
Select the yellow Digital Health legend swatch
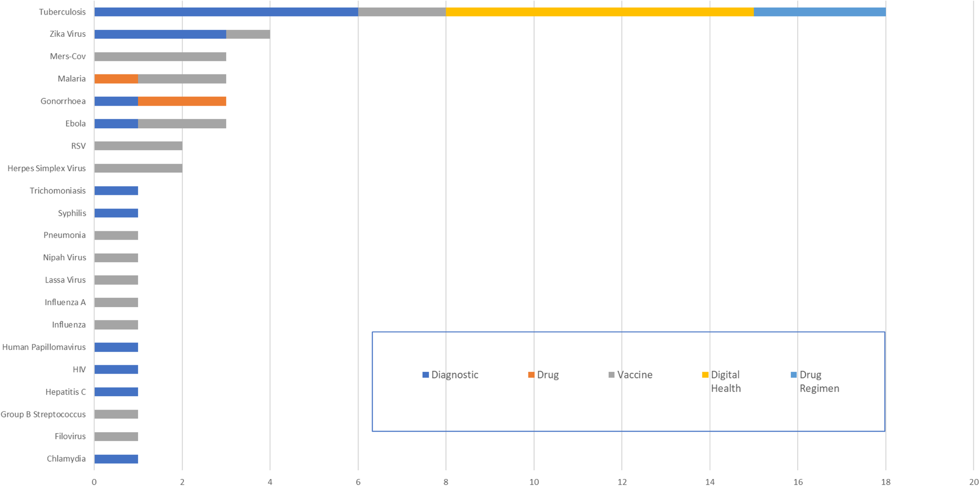click(x=706, y=375)
